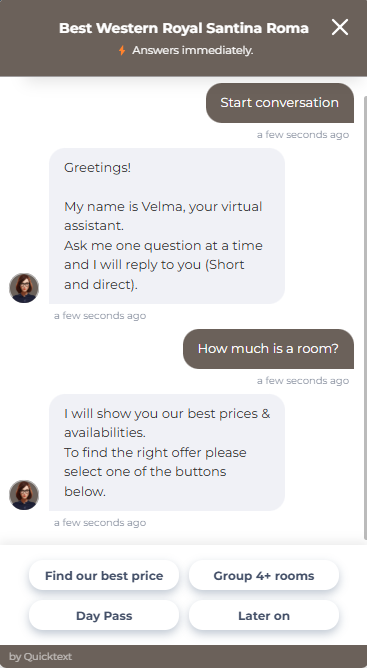Image resolution: width=367 pixels, height=668 pixels.
Task: Click the chat scrollbar on the right edge
Action: click(x=365, y=317)
